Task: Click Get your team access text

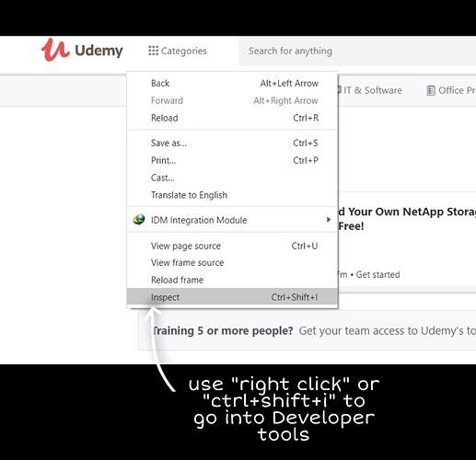Action: pos(388,330)
